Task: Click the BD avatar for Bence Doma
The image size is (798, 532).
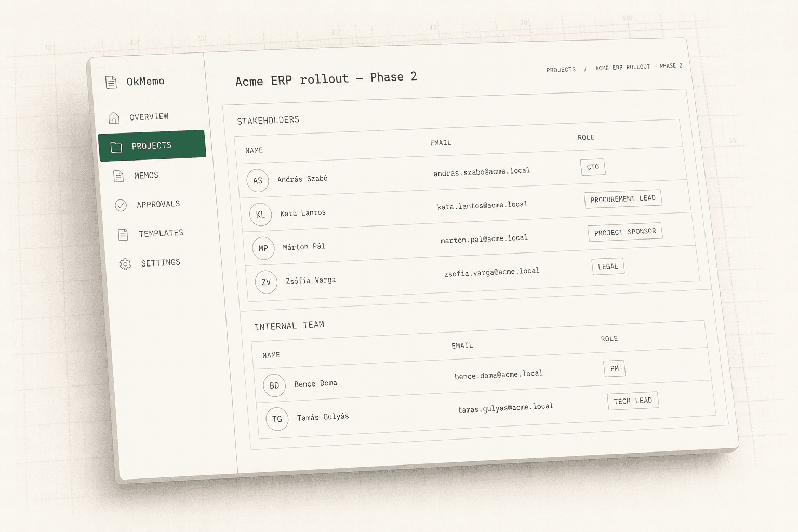Action: 274,385
